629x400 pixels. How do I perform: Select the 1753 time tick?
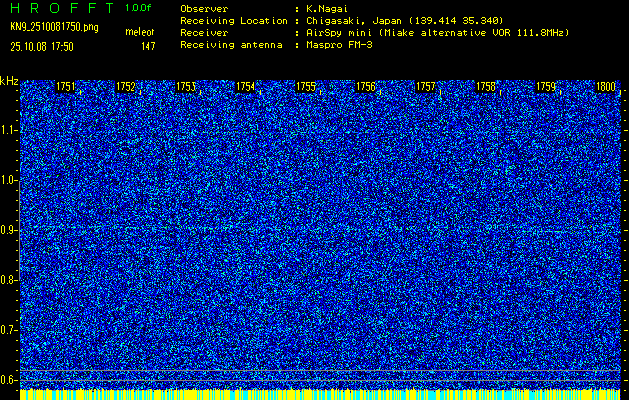186,88
